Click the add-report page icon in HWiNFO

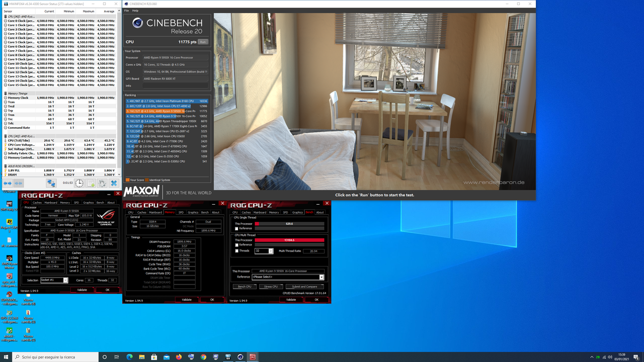coord(90,183)
